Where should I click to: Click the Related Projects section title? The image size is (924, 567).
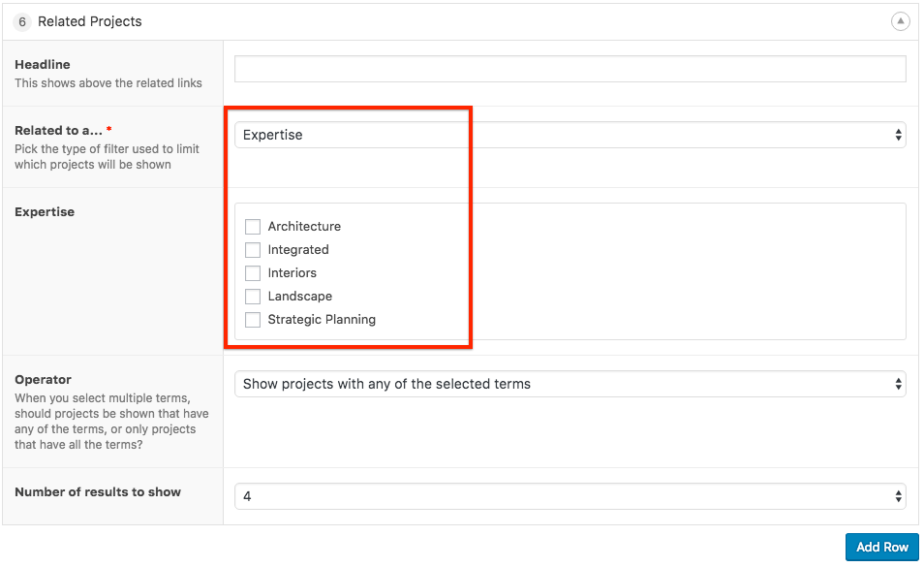[90, 21]
